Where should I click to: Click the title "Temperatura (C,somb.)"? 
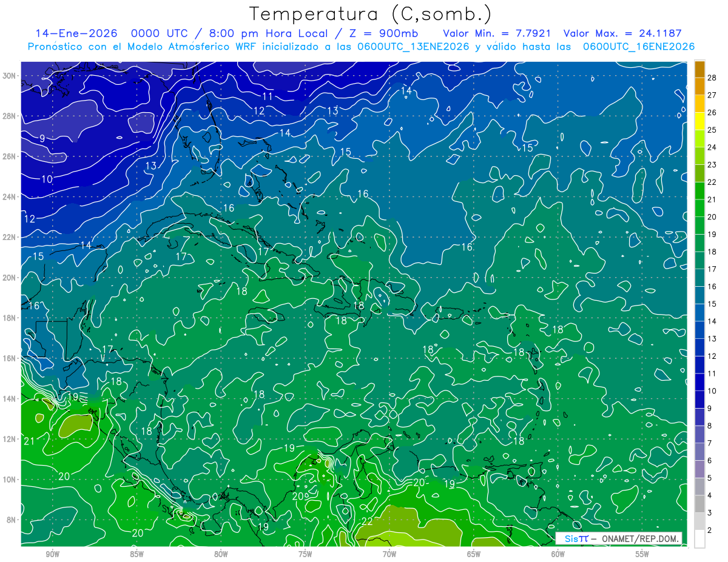pyautogui.click(x=371, y=15)
